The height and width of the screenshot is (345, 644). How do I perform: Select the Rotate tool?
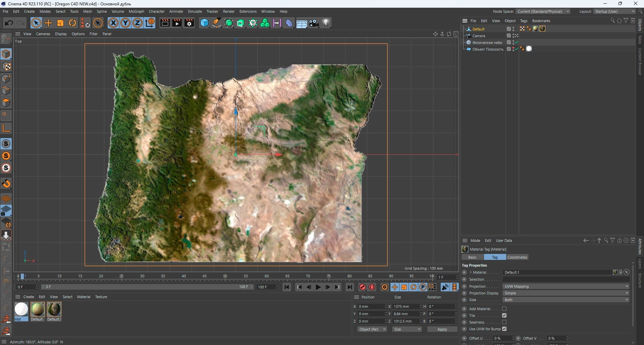click(x=72, y=23)
